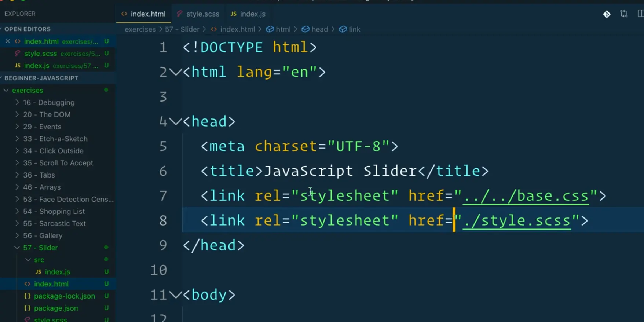Fold the head tag on line 4

click(176, 121)
